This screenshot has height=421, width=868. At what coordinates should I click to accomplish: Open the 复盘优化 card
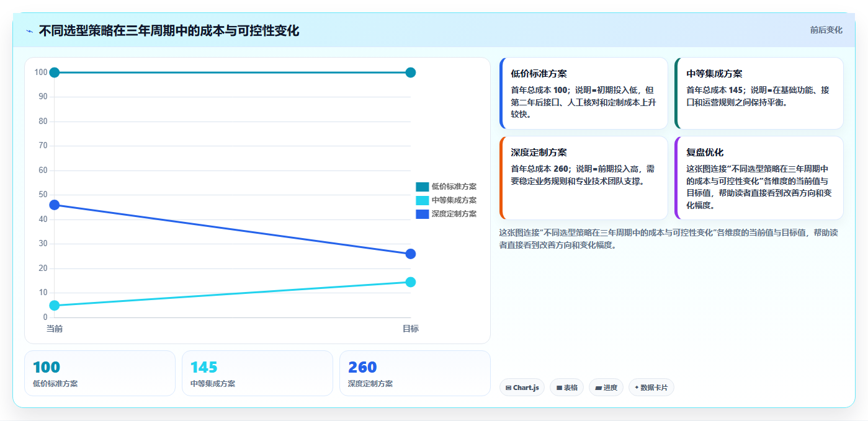759,178
